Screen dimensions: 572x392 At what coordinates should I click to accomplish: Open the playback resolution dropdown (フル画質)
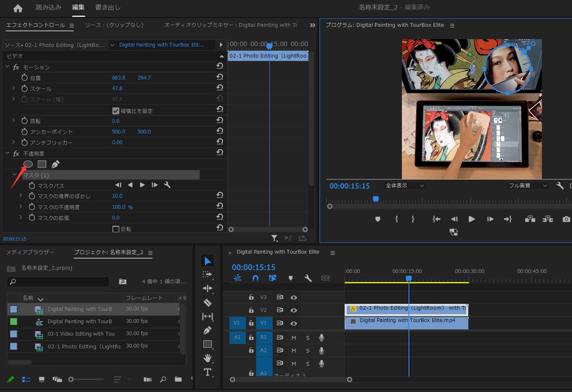[528, 186]
